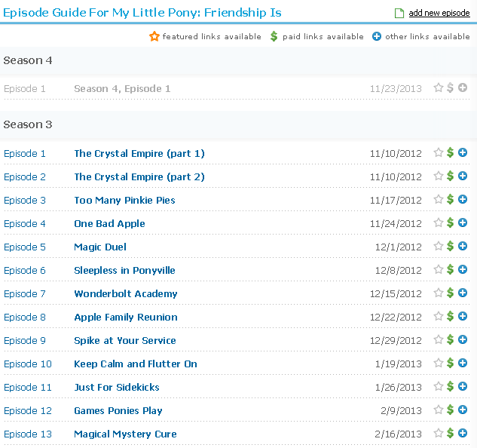
Task: Click the plus icon for Too Many Pinkie Pies
Action: (463, 199)
